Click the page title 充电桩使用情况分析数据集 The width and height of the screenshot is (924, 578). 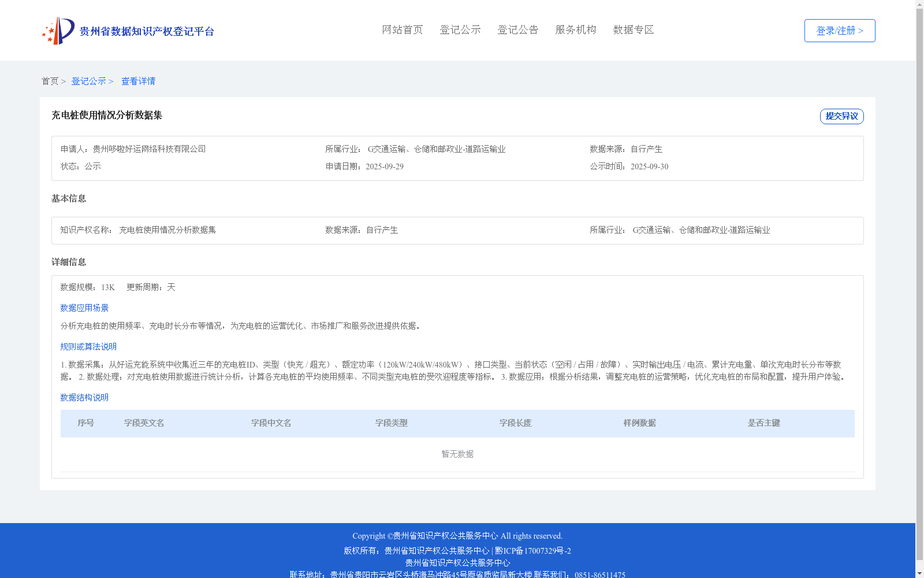pos(107,116)
